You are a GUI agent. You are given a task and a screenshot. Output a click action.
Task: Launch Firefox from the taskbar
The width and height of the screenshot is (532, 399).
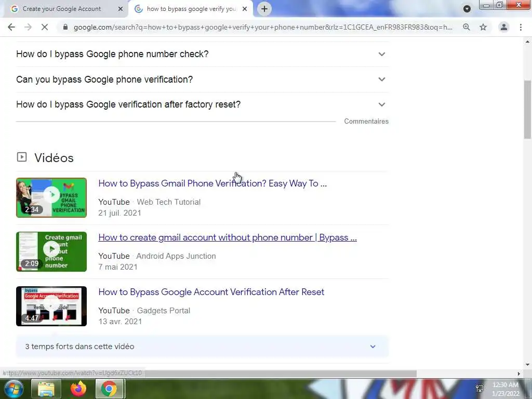point(78,389)
